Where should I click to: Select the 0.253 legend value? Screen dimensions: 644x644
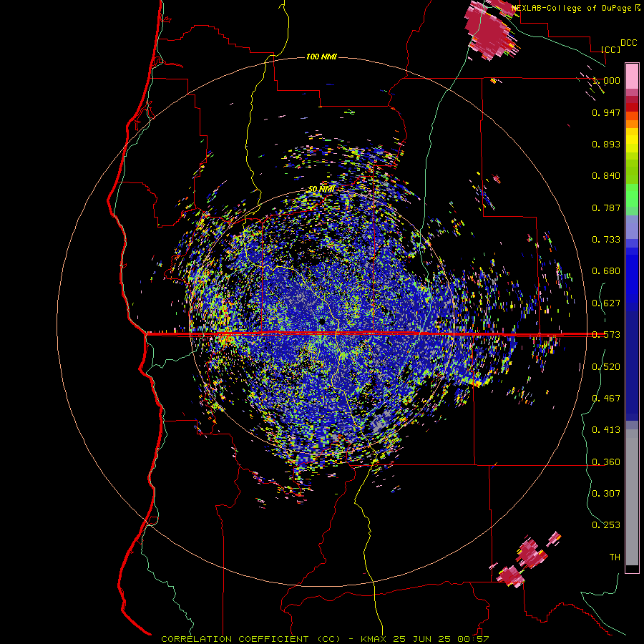606,525
